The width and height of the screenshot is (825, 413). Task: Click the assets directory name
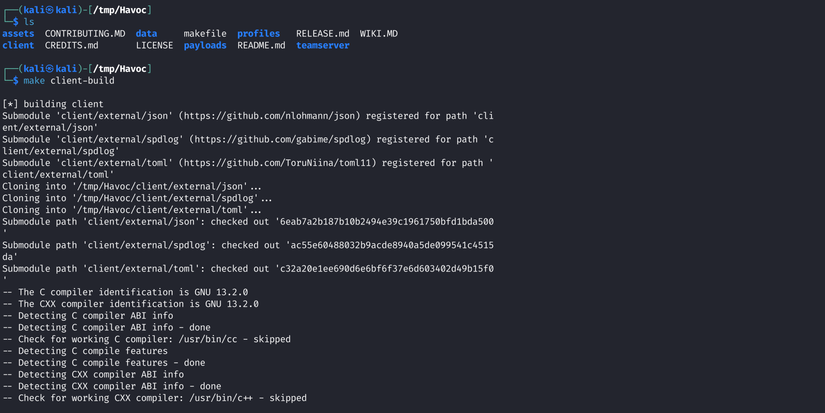(x=17, y=33)
